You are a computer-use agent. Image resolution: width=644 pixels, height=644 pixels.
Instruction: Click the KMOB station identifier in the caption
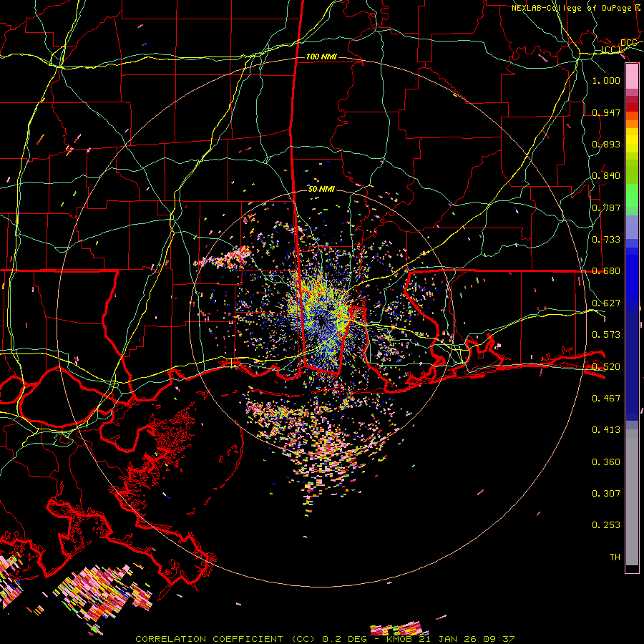[401, 639]
